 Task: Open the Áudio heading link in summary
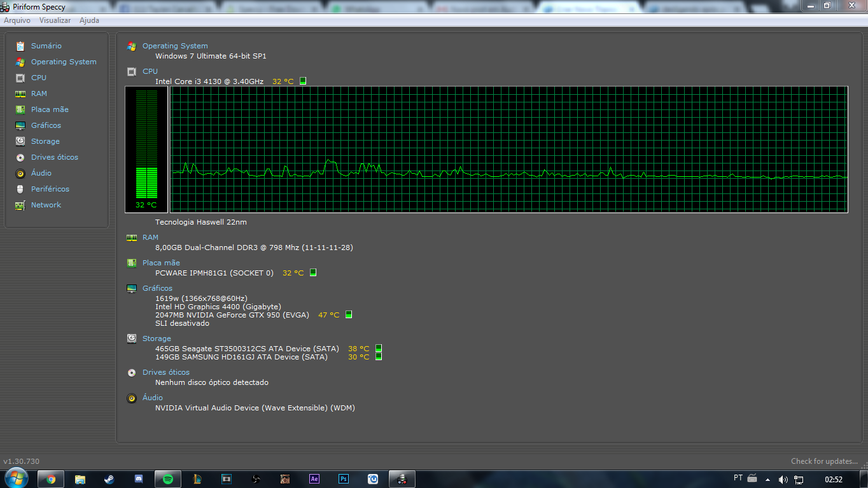(x=153, y=398)
